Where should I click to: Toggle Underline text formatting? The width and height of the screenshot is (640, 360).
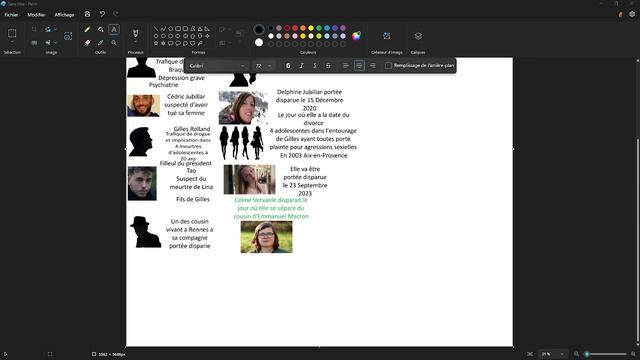point(315,65)
